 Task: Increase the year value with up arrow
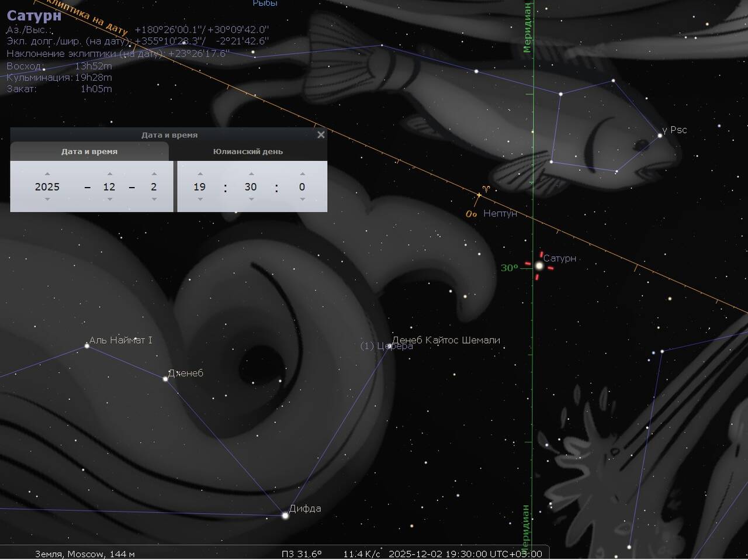[47, 174]
